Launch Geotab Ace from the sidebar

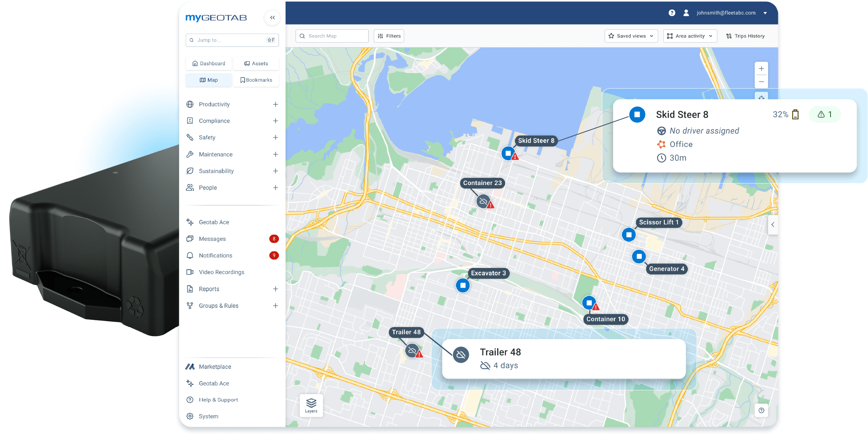214,222
